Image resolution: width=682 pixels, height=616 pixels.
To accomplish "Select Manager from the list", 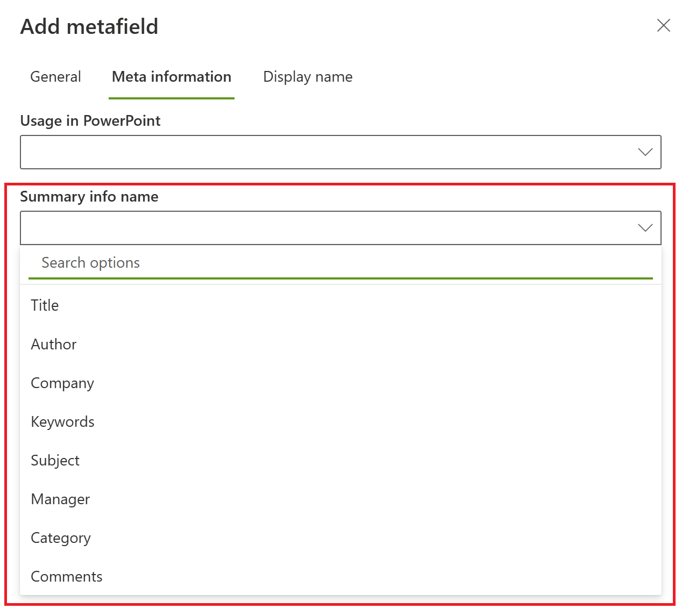I will pos(61,499).
